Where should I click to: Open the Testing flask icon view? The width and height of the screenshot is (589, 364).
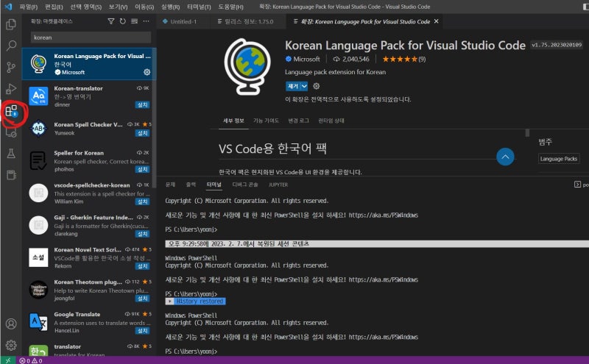click(x=11, y=154)
